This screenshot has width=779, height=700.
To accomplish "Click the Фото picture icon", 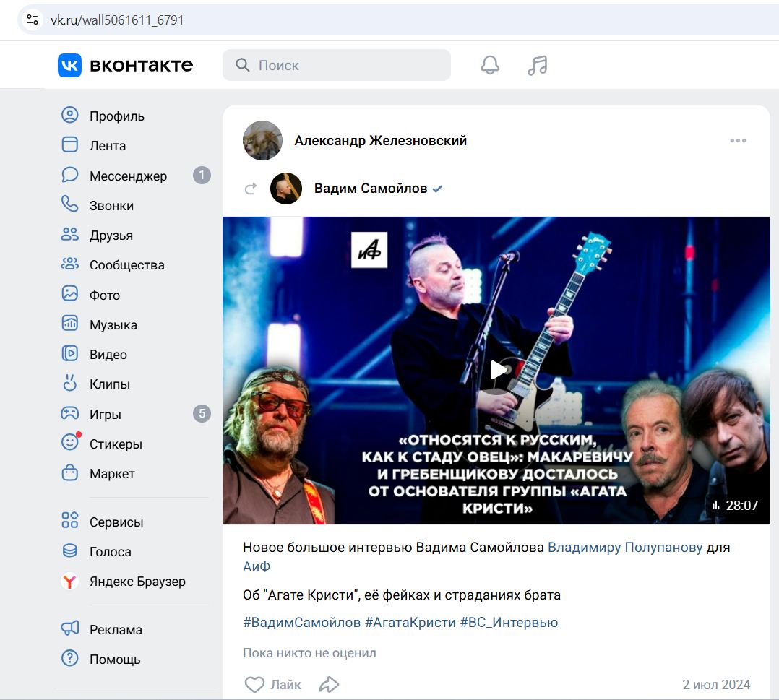I will (x=70, y=294).
